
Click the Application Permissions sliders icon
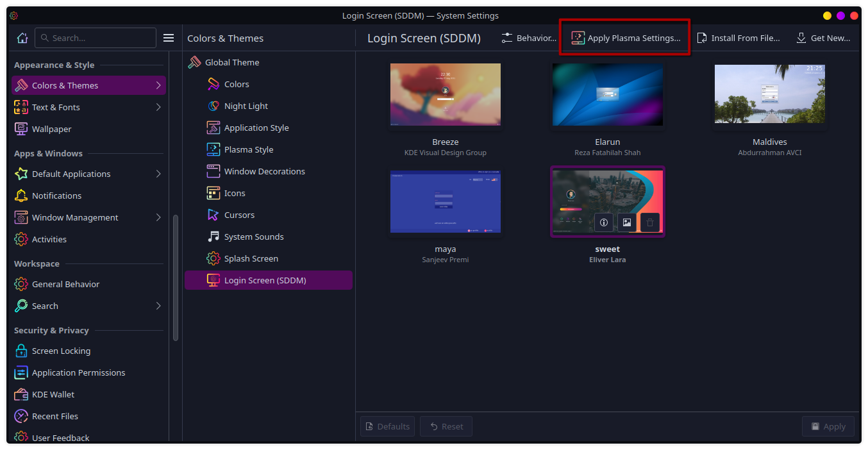coord(21,372)
